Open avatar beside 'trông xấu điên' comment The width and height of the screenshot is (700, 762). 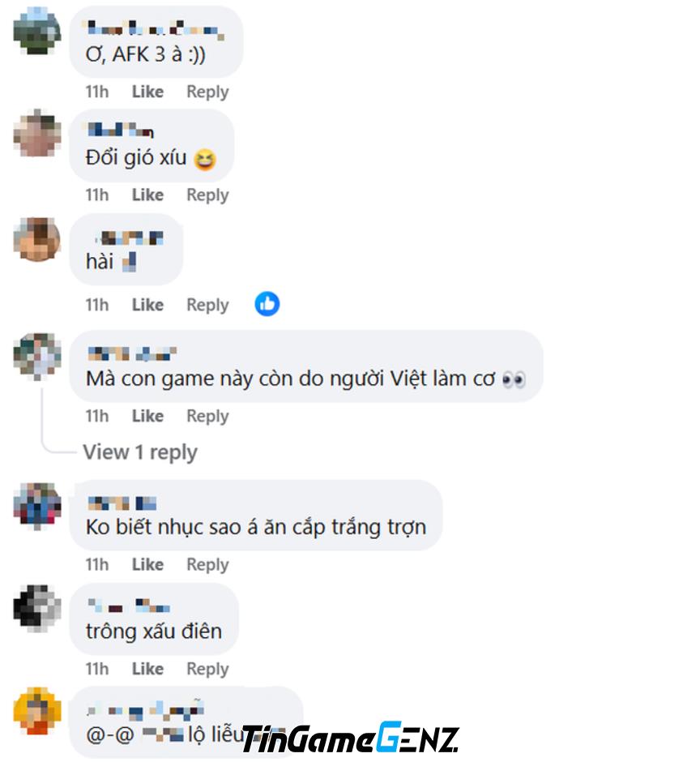tap(37, 608)
